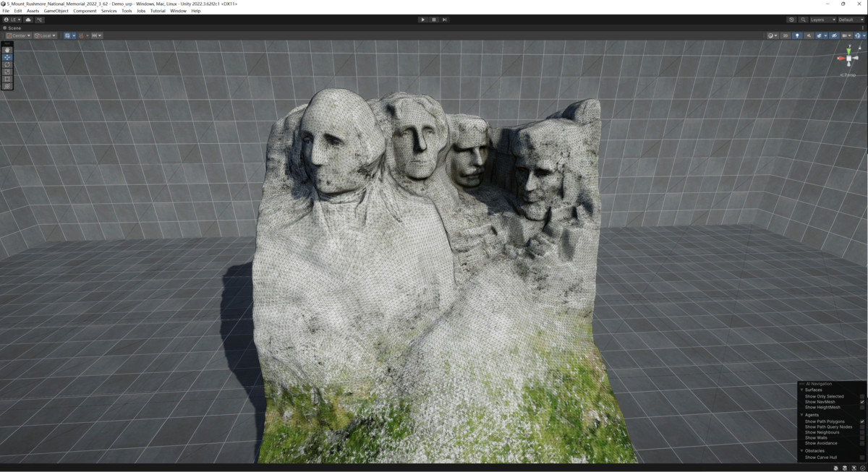This screenshot has height=472, width=868.
Task: Select the Rect Transform tool
Action: 6,77
